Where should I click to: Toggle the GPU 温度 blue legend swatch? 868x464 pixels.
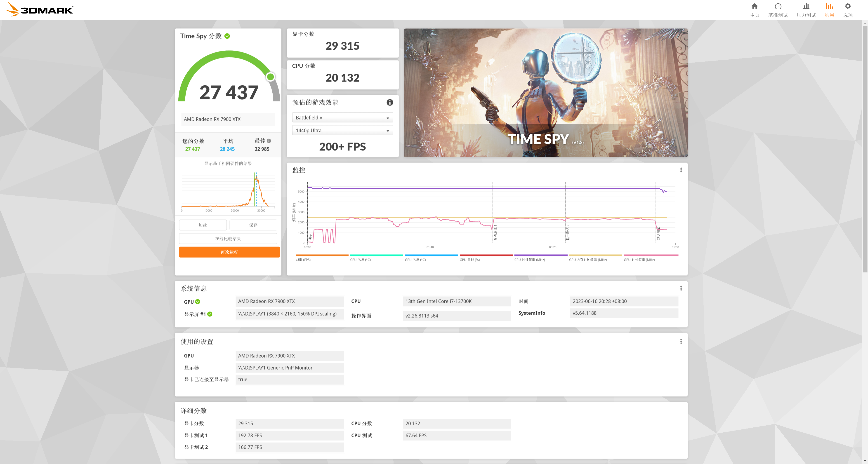point(431,255)
